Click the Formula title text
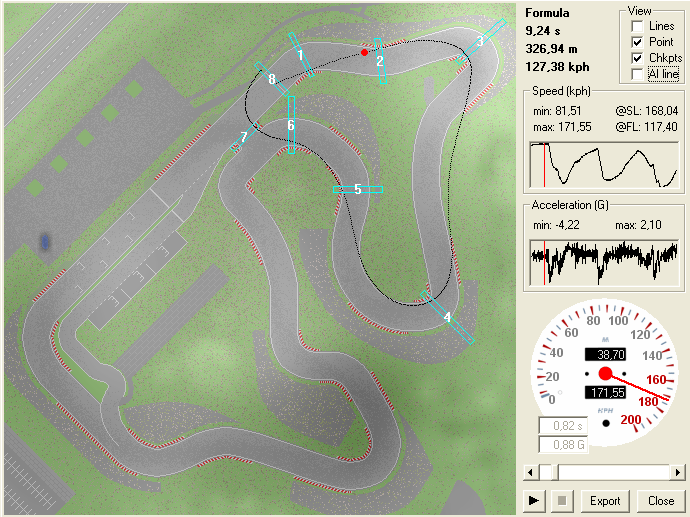The image size is (690, 517). point(547,13)
